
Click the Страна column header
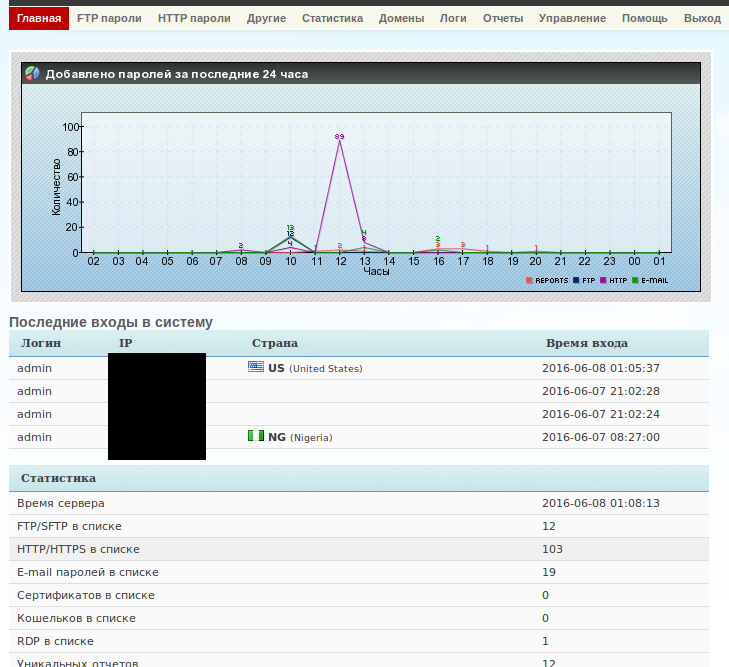[275, 343]
